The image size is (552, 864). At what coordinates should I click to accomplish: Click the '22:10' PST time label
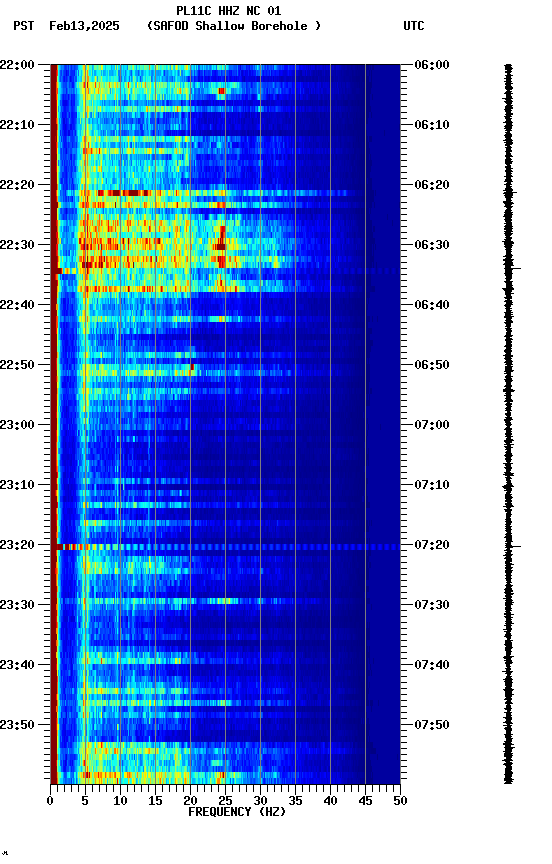(17, 125)
